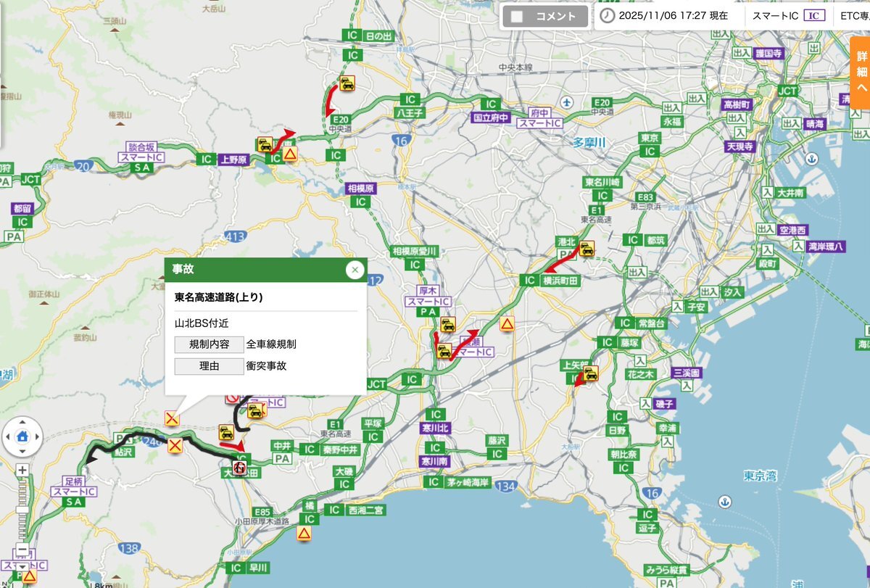This screenshot has height=588, width=870.
Task: Open warning triangle near 厚木 スマートIC
Action: click(507, 323)
